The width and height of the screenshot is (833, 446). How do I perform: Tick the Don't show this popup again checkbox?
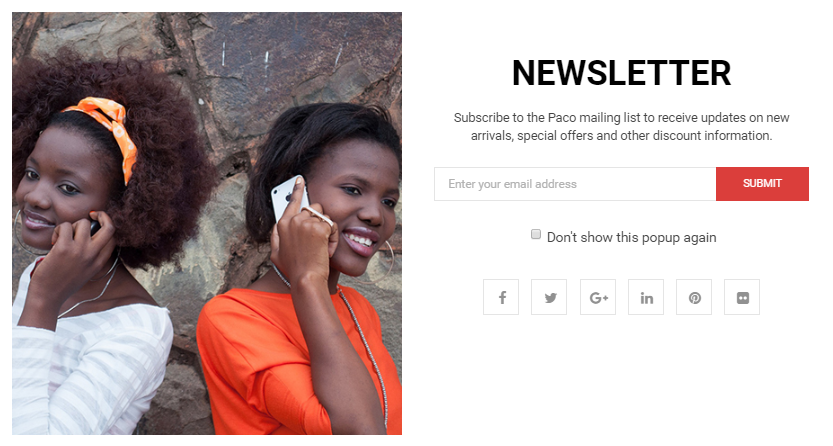coord(536,234)
